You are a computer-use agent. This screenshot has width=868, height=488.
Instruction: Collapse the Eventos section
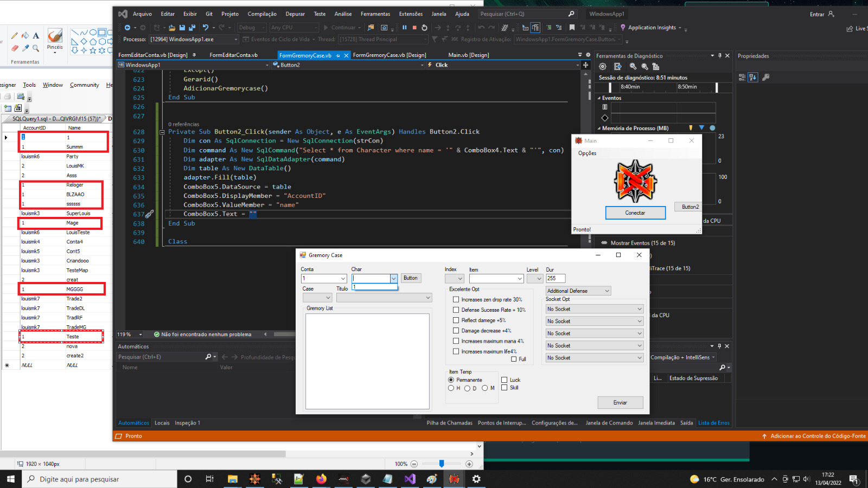click(599, 98)
